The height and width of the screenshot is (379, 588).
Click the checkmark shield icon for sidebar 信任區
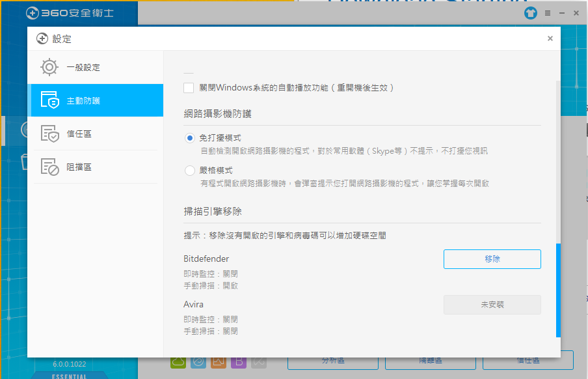(49, 133)
